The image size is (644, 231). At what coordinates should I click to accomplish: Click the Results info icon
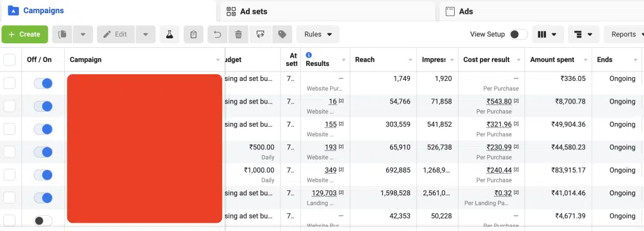(309, 55)
